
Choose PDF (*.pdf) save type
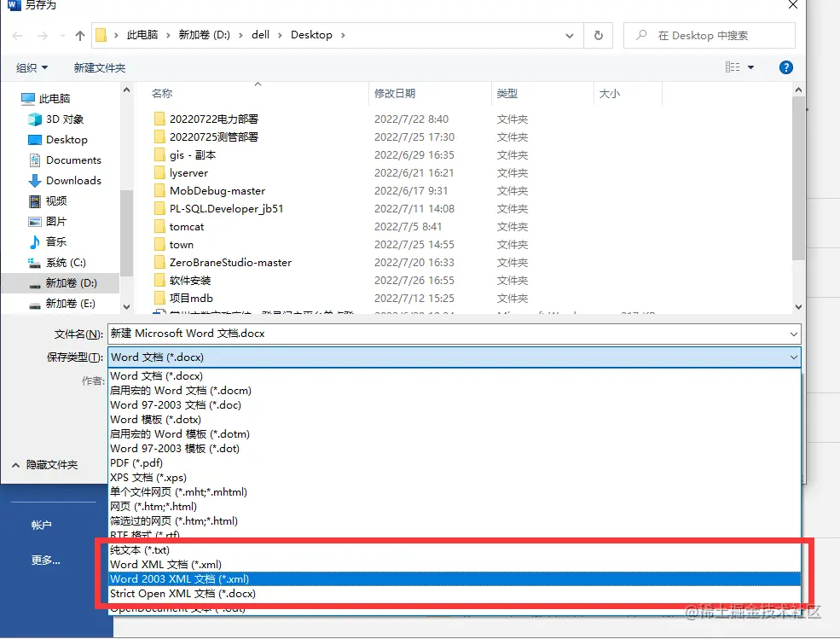click(455, 462)
